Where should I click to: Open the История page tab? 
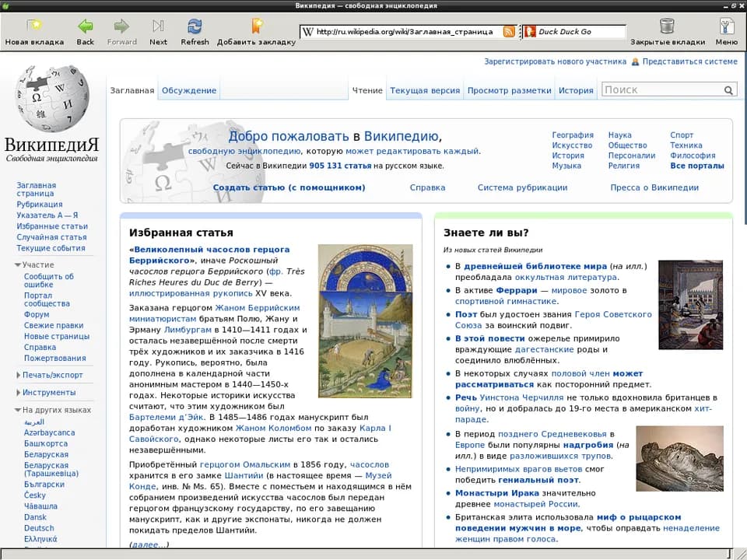click(x=576, y=90)
